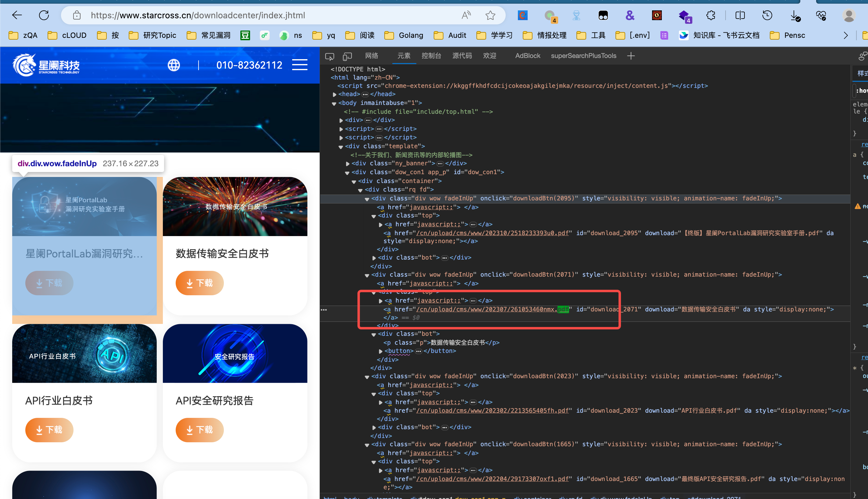Click the purple list bookmark icon after [.env]
This screenshot has width=868, height=499.
(664, 35)
